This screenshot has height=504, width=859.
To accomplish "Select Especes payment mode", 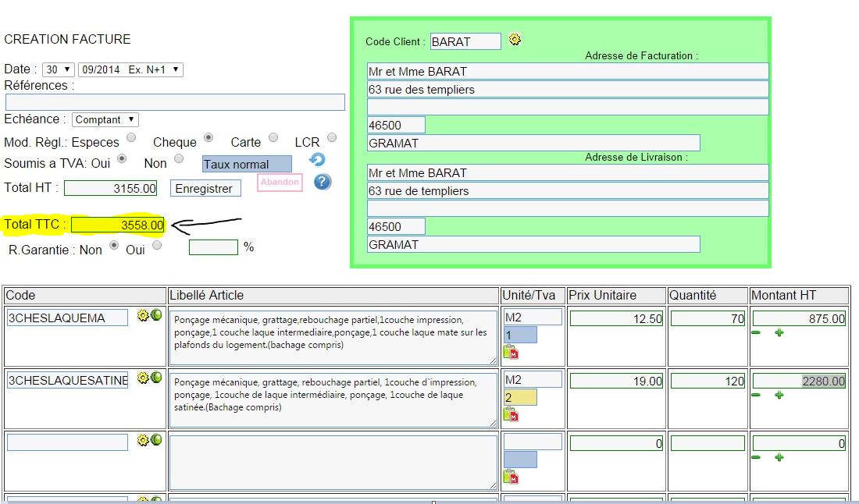I will 131,137.
